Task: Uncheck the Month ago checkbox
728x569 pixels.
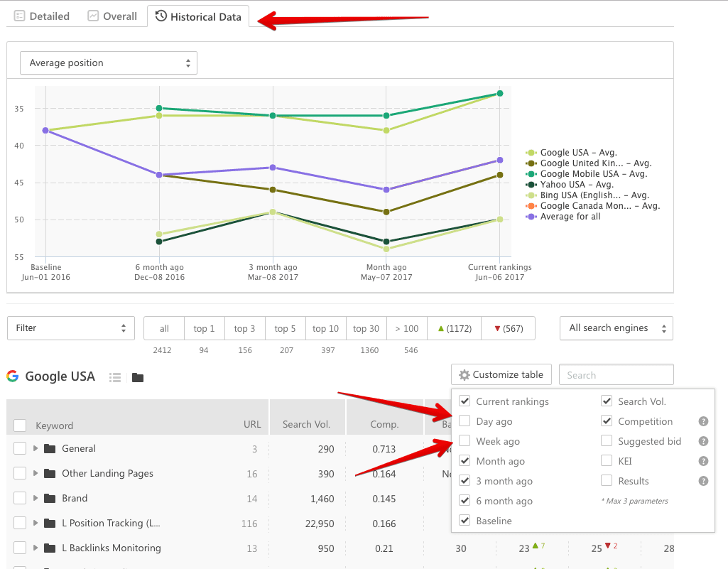Action: pos(464,461)
